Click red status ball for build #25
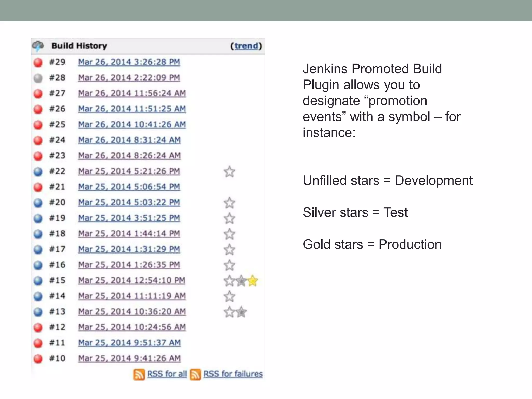This screenshot has height=399, width=532. (x=38, y=125)
